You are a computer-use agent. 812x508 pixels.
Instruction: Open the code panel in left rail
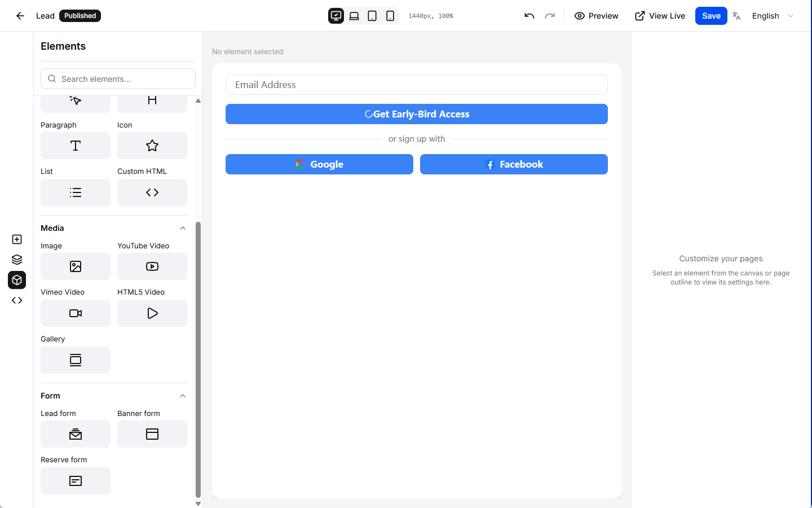point(17,300)
